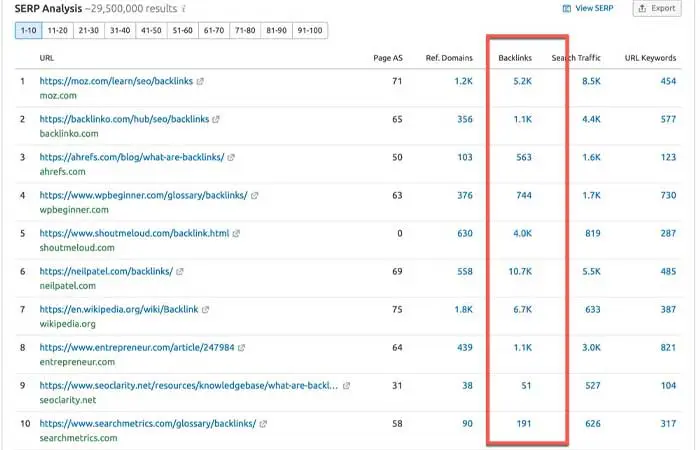Click info icon next to results count
Image resolution: width=700 pixels, height=450 pixels.
click(x=184, y=8)
